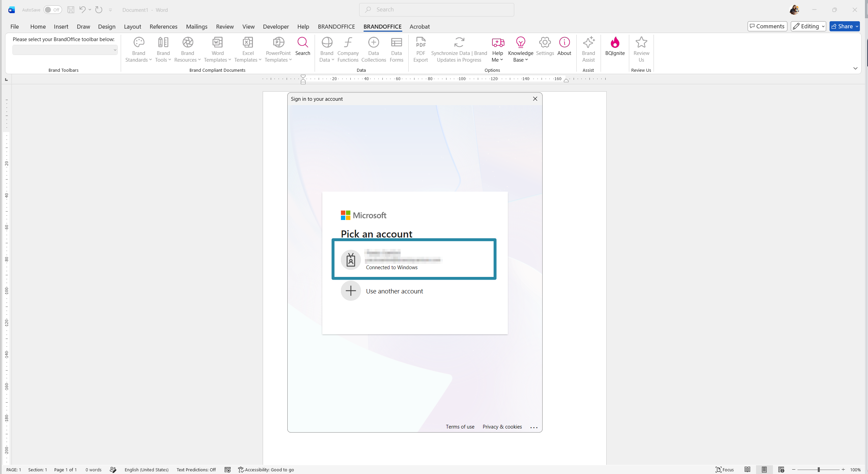The height and width of the screenshot is (474, 868).
Task: Click the zoom in plus button
Action: [843, 470]
